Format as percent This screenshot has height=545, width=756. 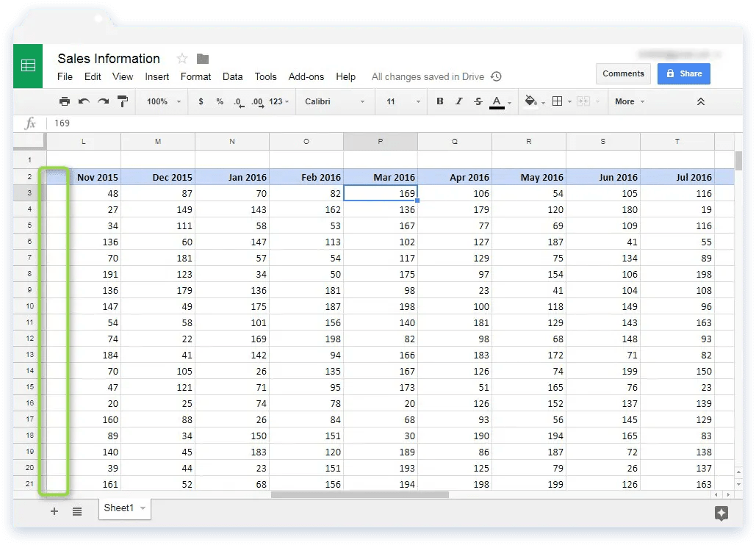click(220, 101)
